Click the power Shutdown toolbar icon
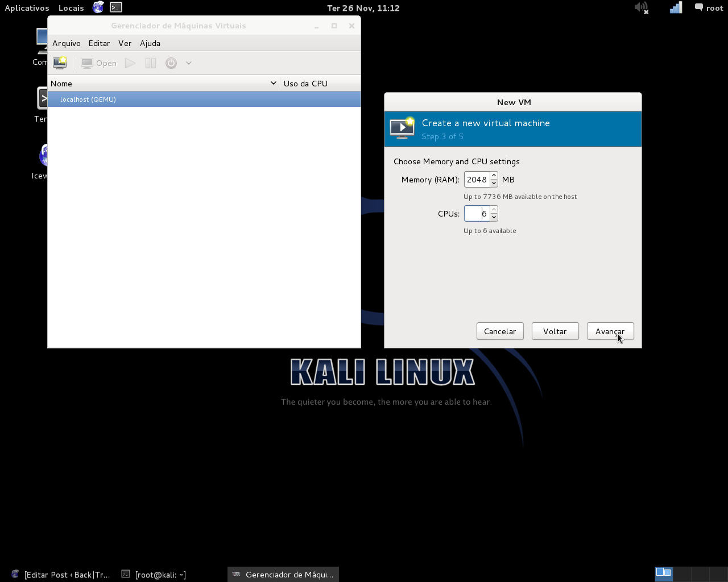 tap(171, 63)
